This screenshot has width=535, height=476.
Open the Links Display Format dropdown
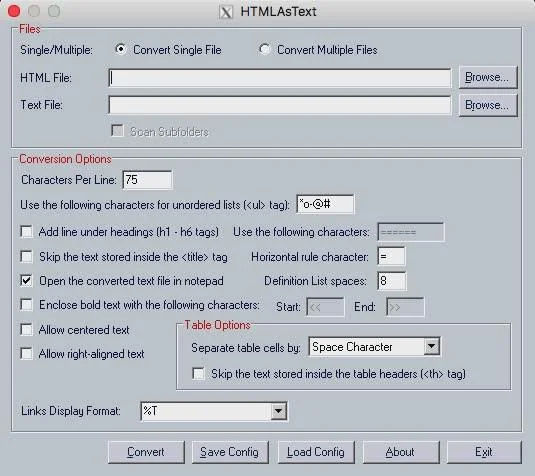[278, 411]
